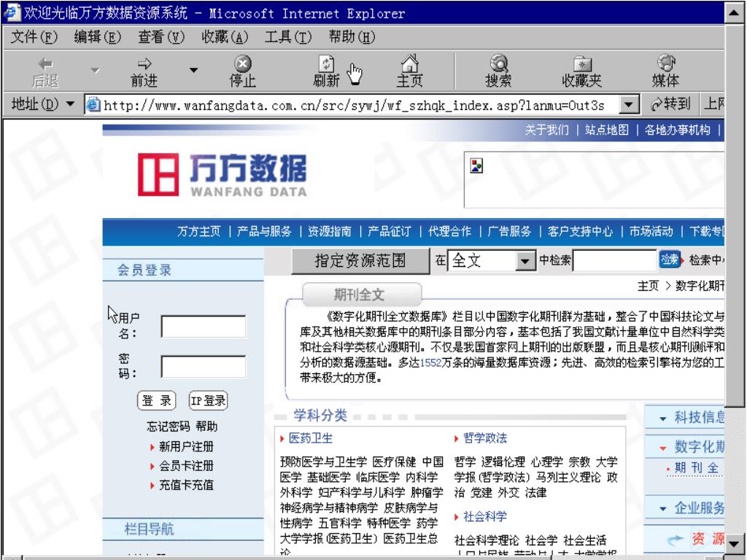
Task: Go to Home (主页) via toolbar icon
Action: (410, 63)
